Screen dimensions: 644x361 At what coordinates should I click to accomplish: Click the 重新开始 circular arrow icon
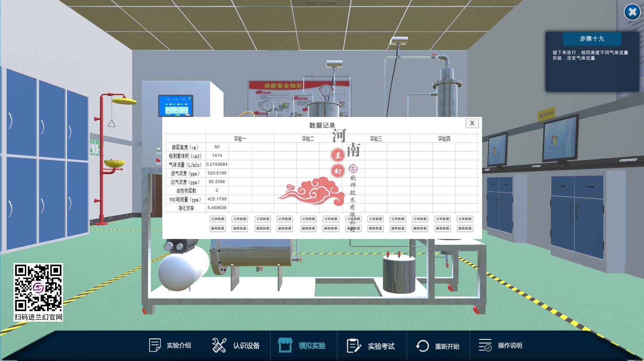[x=422, y=345]
